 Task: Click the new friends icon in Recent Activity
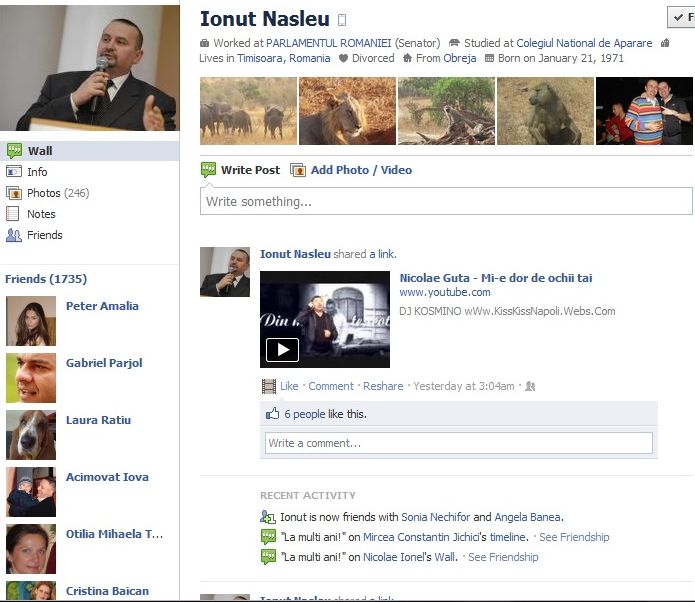tap(268, 517)
